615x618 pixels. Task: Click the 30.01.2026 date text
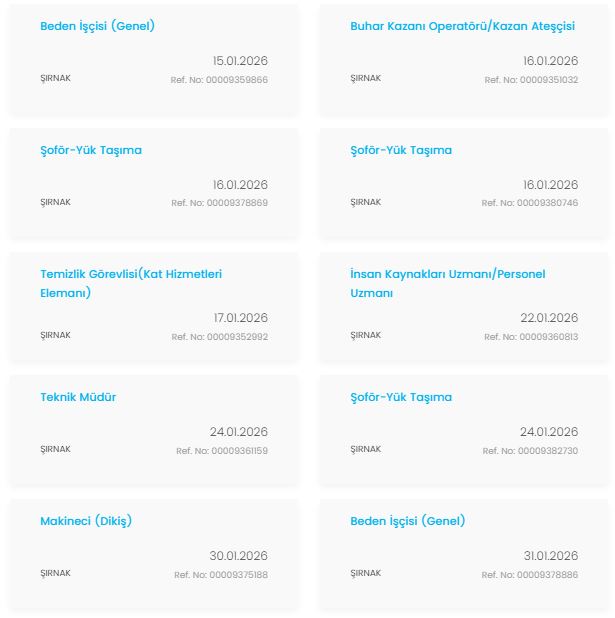pyautogui.click(x=240, y=556)
